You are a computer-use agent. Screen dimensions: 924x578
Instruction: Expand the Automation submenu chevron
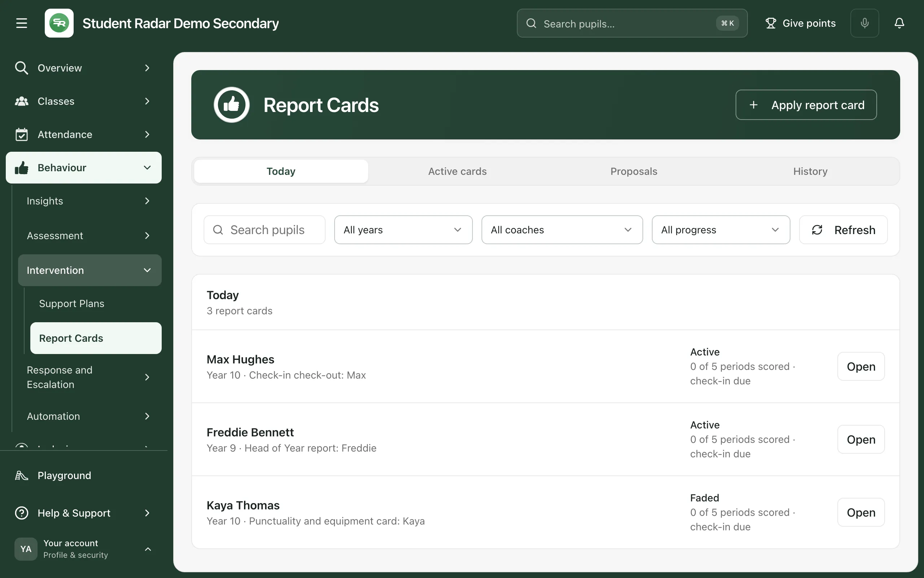point(147,416)
